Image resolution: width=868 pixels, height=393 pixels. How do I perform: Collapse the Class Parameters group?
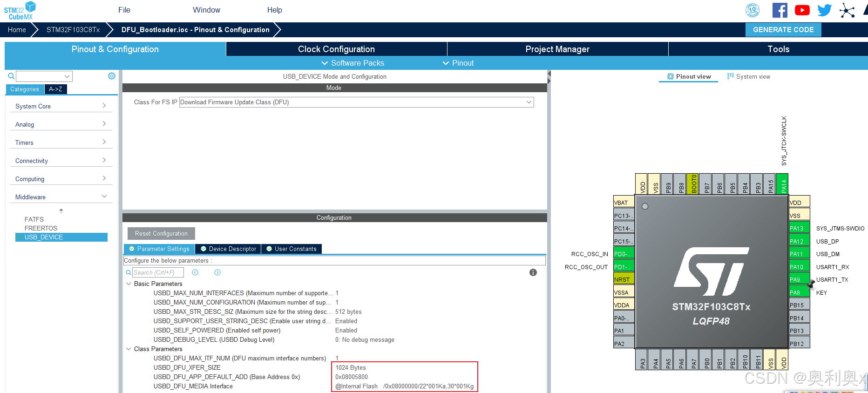[x=129, y=349]
